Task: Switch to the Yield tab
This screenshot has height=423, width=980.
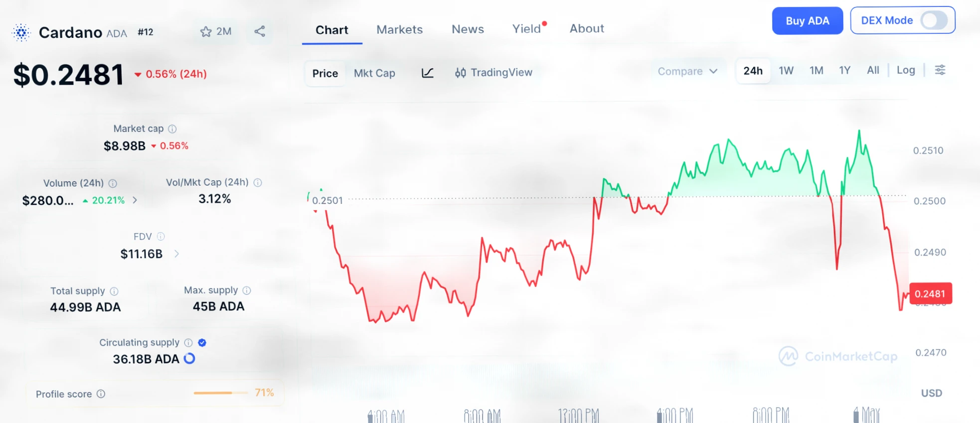Action: click(527, 29)
